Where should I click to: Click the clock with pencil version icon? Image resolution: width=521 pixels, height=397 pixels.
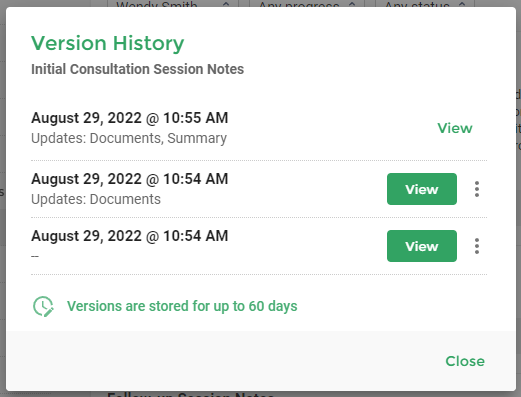pos(43,306)
